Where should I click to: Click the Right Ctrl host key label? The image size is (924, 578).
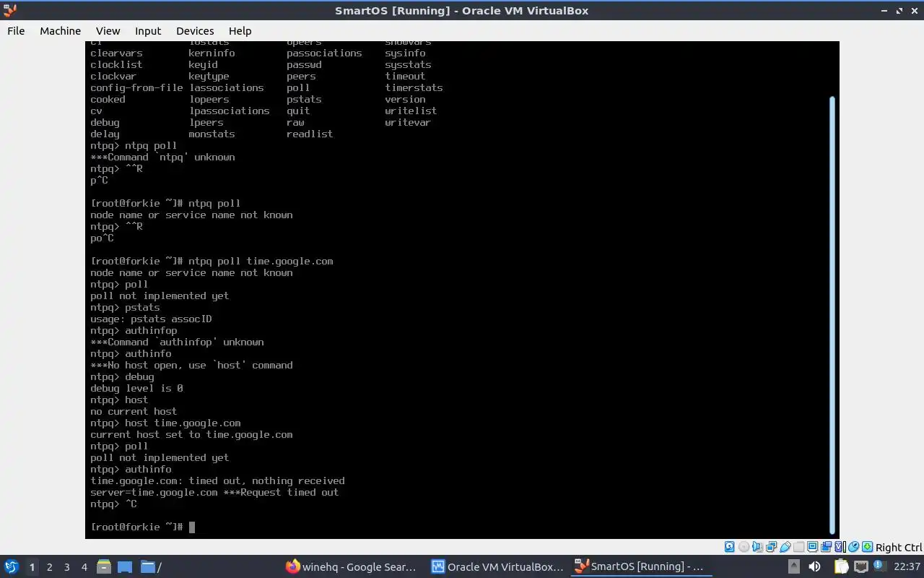tap(899, 547)
